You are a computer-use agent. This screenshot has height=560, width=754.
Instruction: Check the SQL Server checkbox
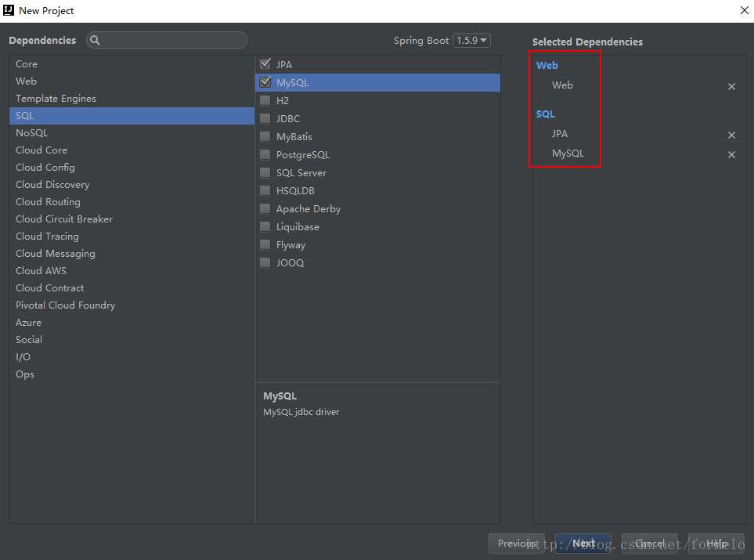pos(265,172)
